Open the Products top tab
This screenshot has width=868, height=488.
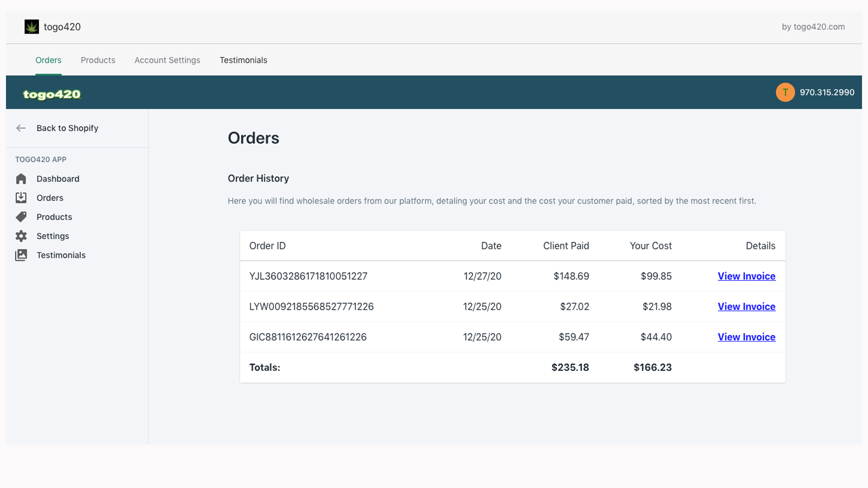tap(98, 60)
